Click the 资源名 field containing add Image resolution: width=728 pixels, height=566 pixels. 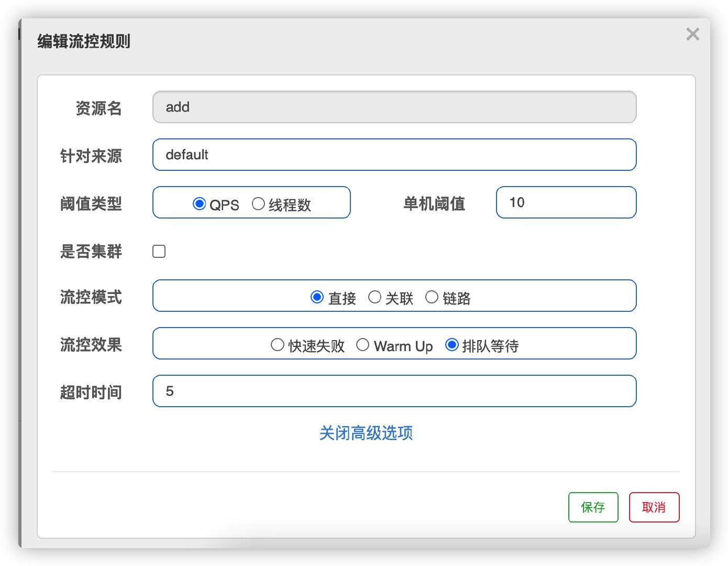(394, 107)
